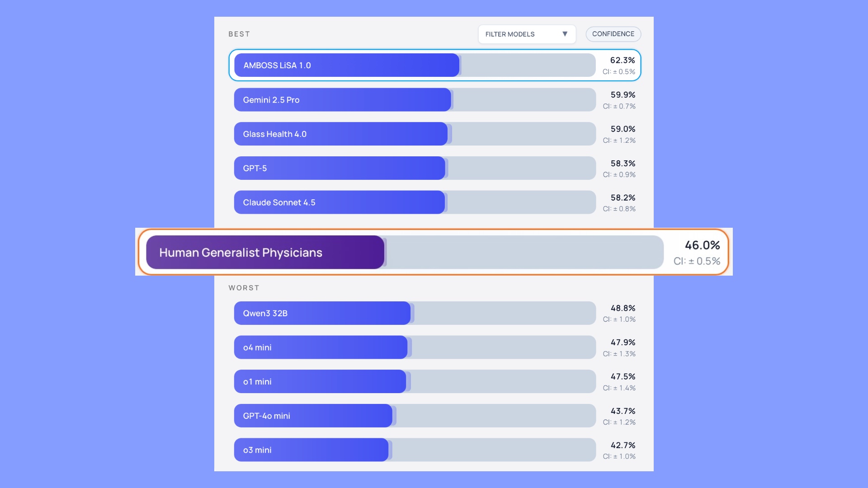Click the Gemini 2.5 Pro bar
The width and height of the screenshot is (868, 488).
(x=342, y=100)
